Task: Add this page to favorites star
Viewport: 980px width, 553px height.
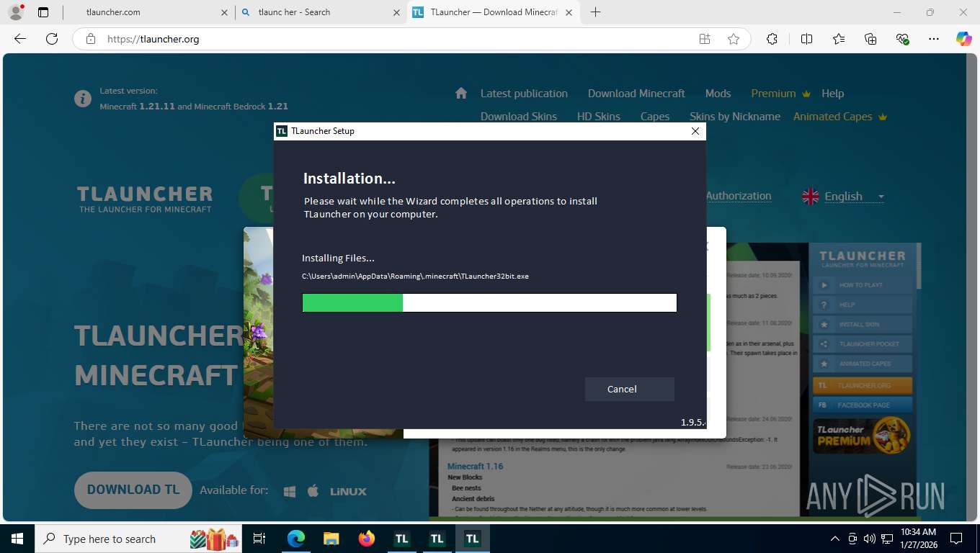Action: 734,39
